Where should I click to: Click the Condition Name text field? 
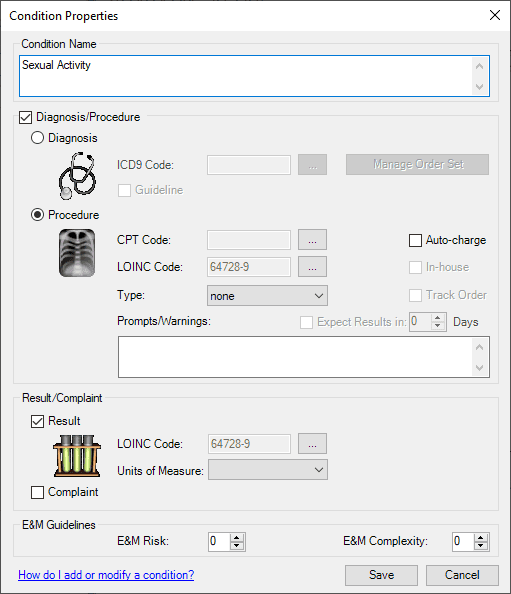(254, 76)
